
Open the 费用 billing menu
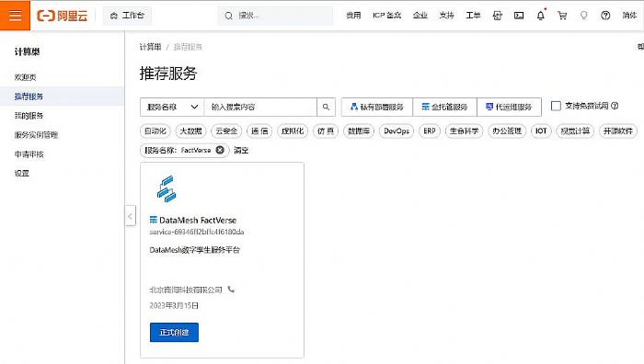tap(353, 16)
